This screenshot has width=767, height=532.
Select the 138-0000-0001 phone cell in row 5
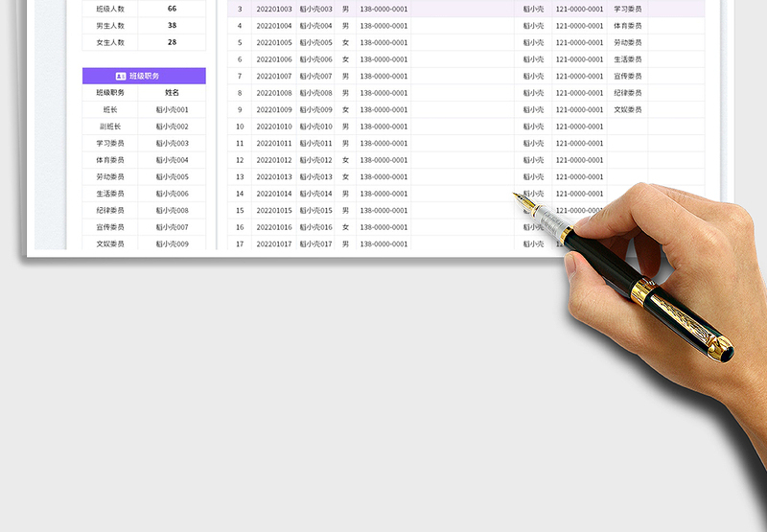[x=383, y=42]
